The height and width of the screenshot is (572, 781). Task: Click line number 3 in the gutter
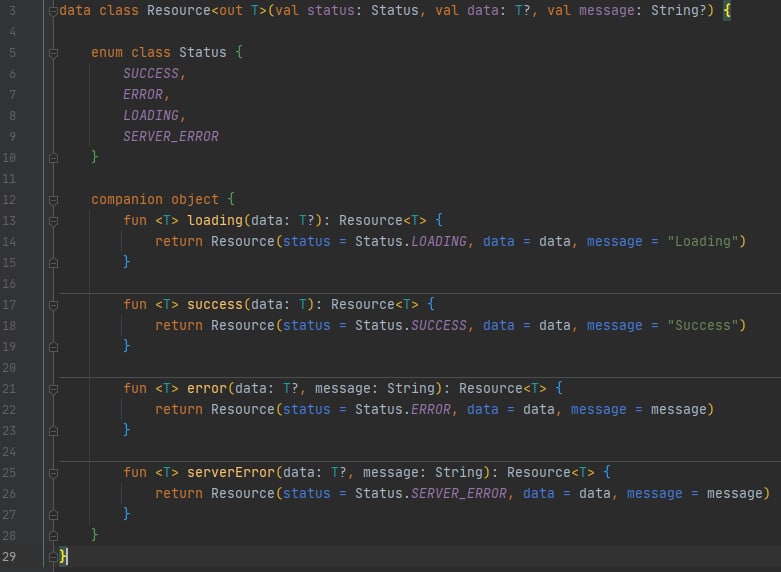(x=12, y=10)
